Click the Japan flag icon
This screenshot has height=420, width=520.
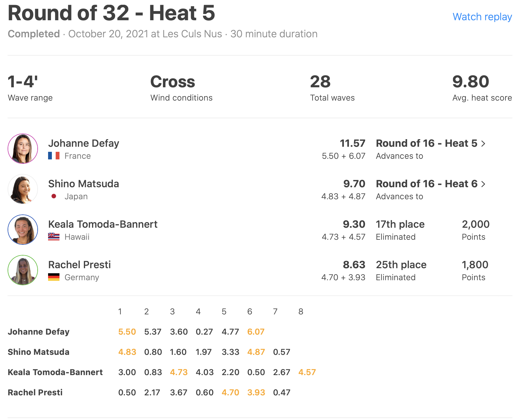[54, 196]
